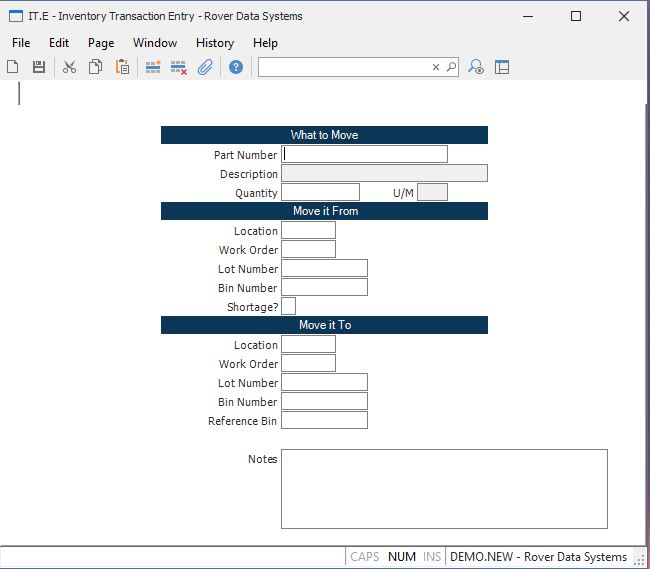The width and height of the screenshot is (650, 569).
Task: Click the Copy icon in toolbar
Action: pos(96,67)
